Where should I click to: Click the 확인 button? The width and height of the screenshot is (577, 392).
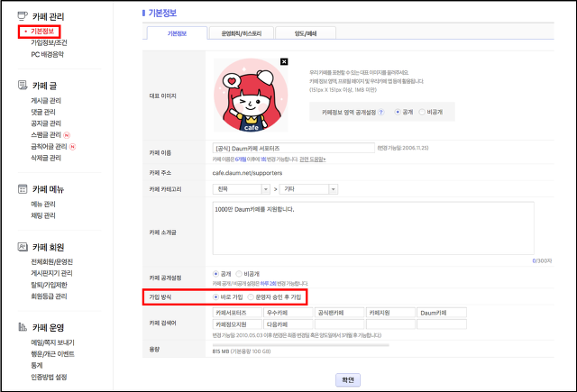(348, 380)
